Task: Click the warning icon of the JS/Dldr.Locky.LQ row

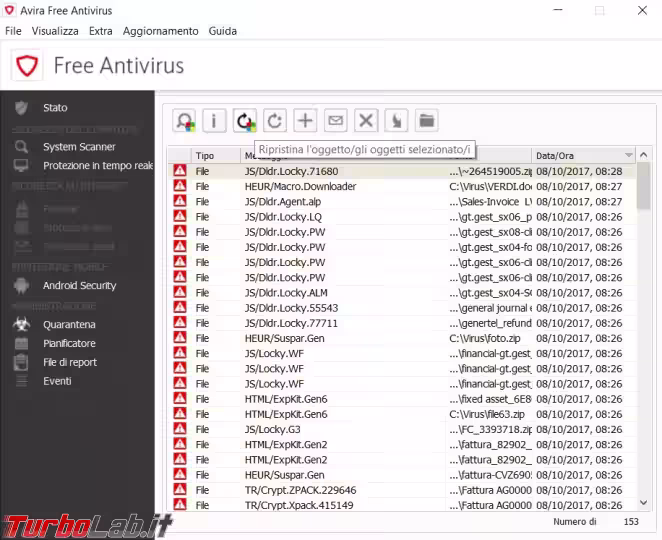Action: click(180, 217)
